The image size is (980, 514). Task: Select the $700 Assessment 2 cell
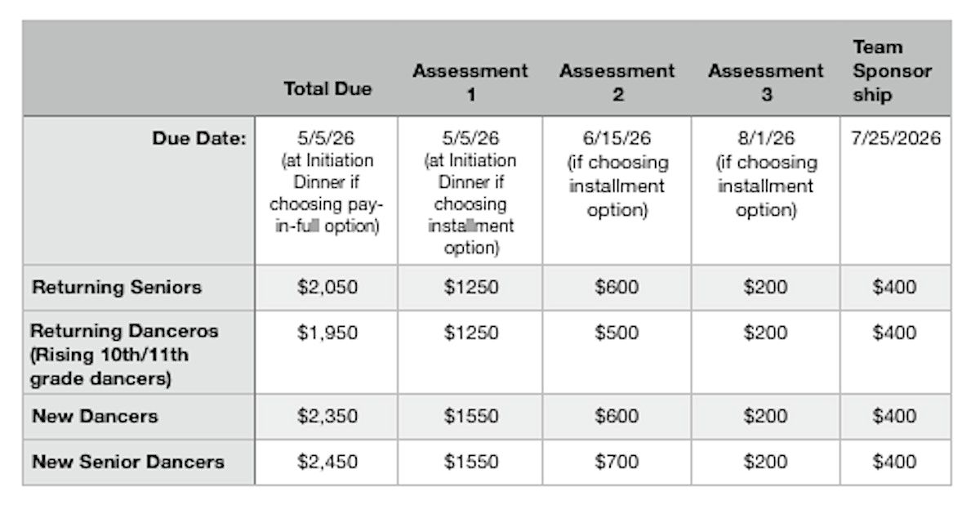[x=617, y=462]
